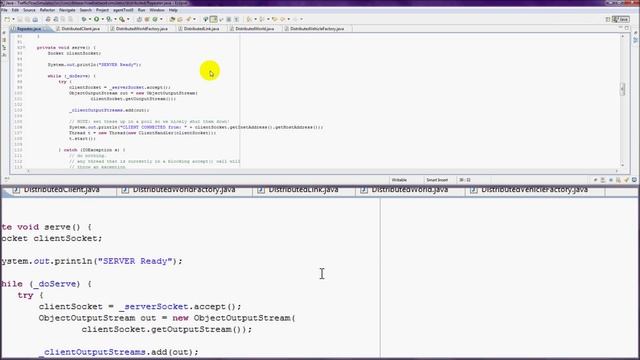The width and height of the screenshot is (640, 360).
Task: Expand the Next Annotation dropdown arrow
Action: 255,19
